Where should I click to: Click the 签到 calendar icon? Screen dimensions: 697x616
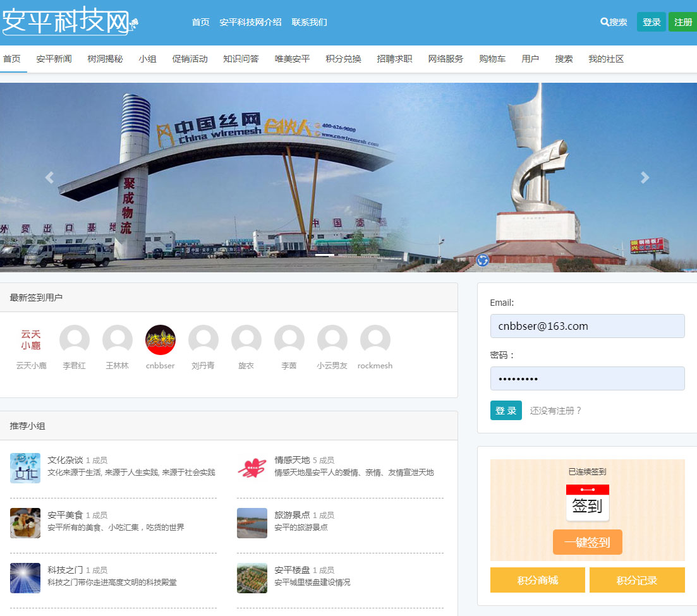tap(587, 503)
